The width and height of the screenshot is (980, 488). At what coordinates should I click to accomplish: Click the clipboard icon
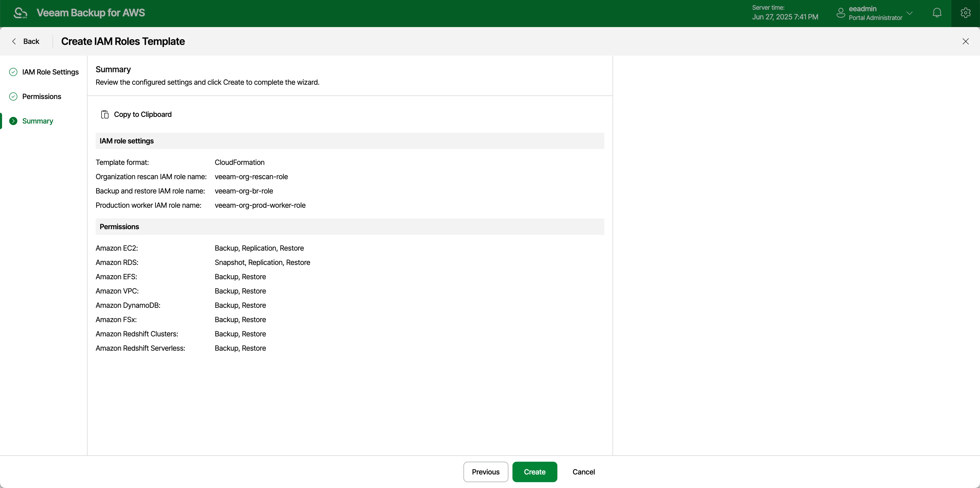click(105, 115)
